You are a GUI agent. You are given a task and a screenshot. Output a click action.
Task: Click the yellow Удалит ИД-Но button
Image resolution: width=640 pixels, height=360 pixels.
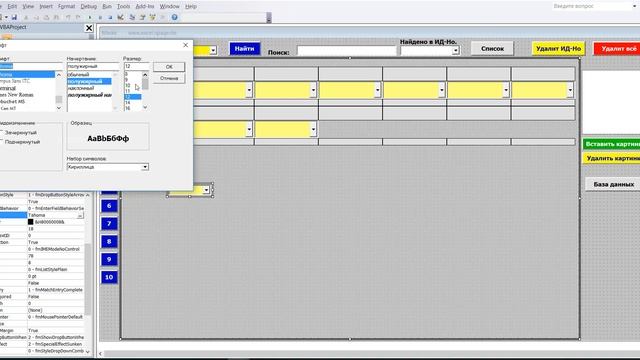point(558,49)
